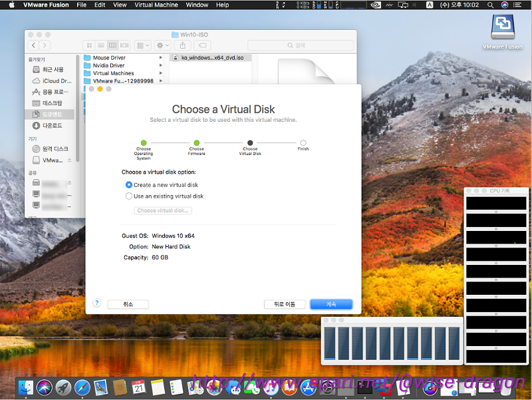Click the menu bar clock showing 오후 10:02
This screenshot has height=400, width=532.
click(x=459, y=5)
